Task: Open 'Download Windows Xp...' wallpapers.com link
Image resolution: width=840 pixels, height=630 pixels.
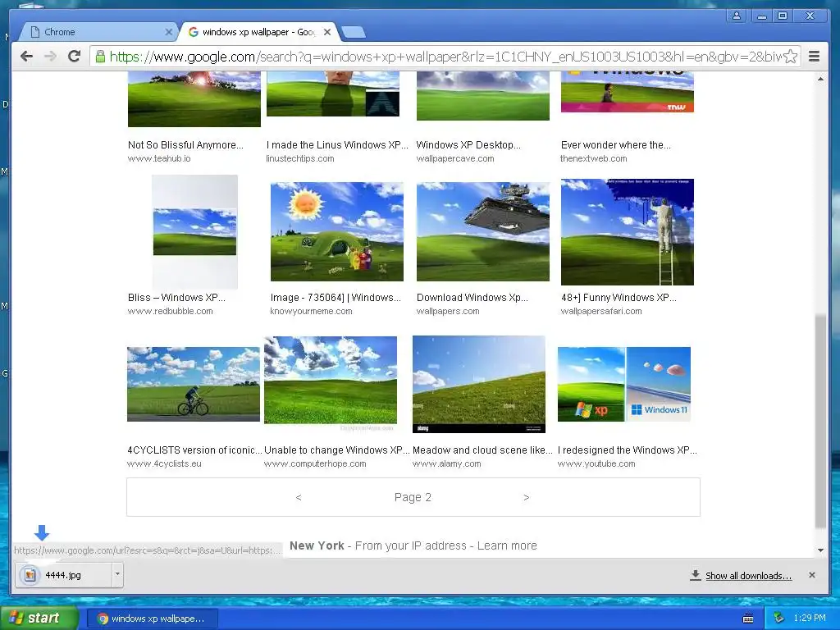Action: (x=472, y=297)
